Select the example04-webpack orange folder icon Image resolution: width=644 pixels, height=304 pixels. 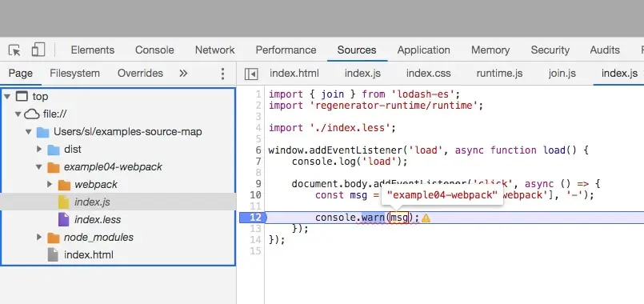(54, 167)
